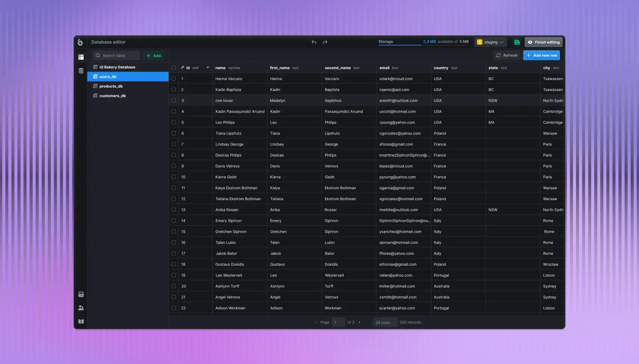Toggle the select-all checkbox in table header

(174, 67)
